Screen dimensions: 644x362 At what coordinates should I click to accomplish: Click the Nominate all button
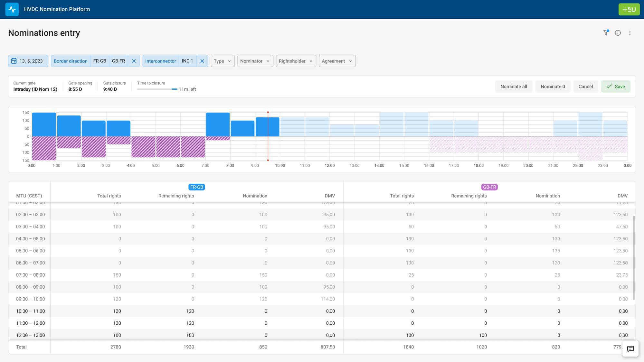click(x=514, y=87)
